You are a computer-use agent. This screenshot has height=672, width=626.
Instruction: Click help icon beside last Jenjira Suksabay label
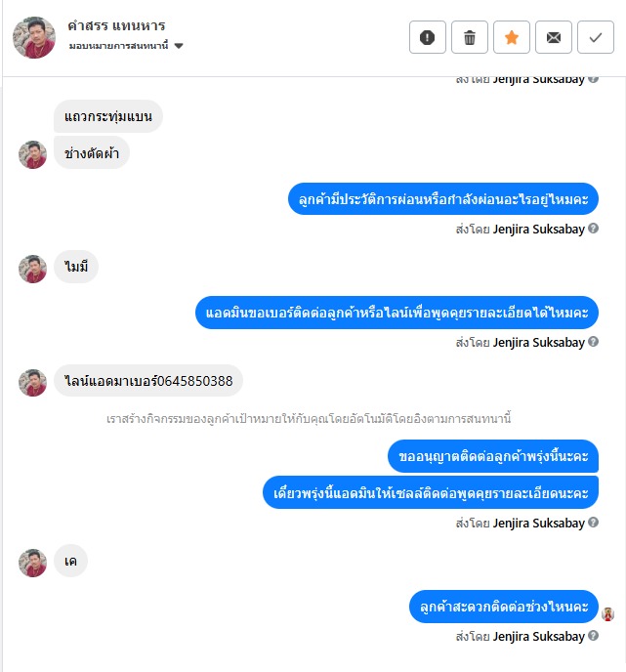click(x=594, y=636)
